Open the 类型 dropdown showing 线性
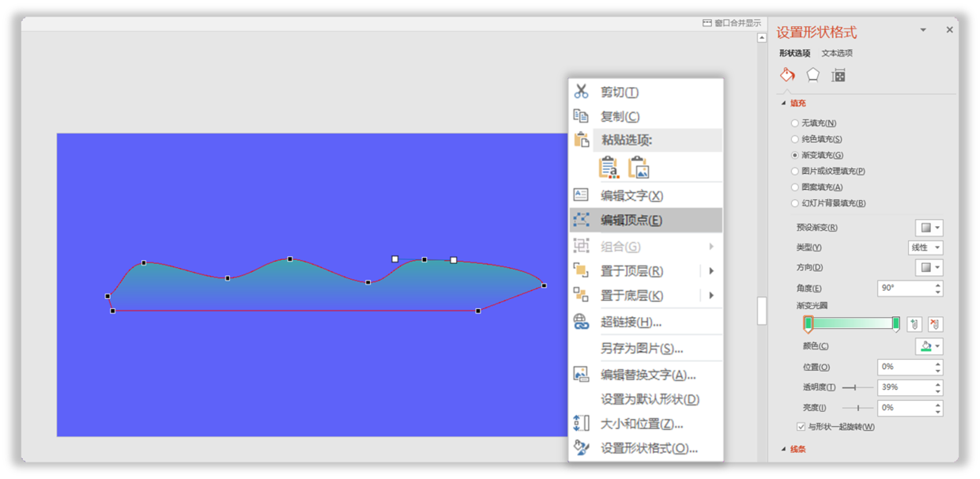 click(925, 247)
